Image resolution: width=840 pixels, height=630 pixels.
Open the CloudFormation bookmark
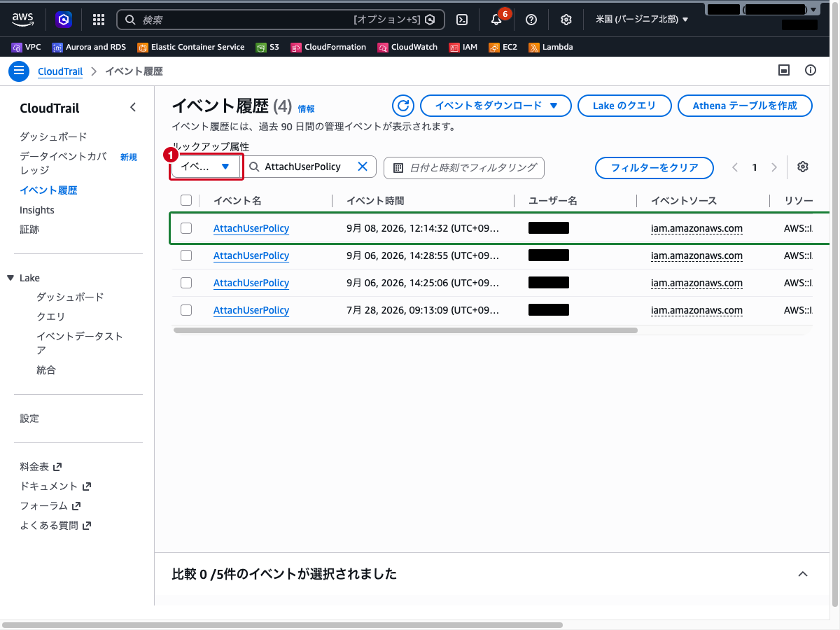[328, 47]
